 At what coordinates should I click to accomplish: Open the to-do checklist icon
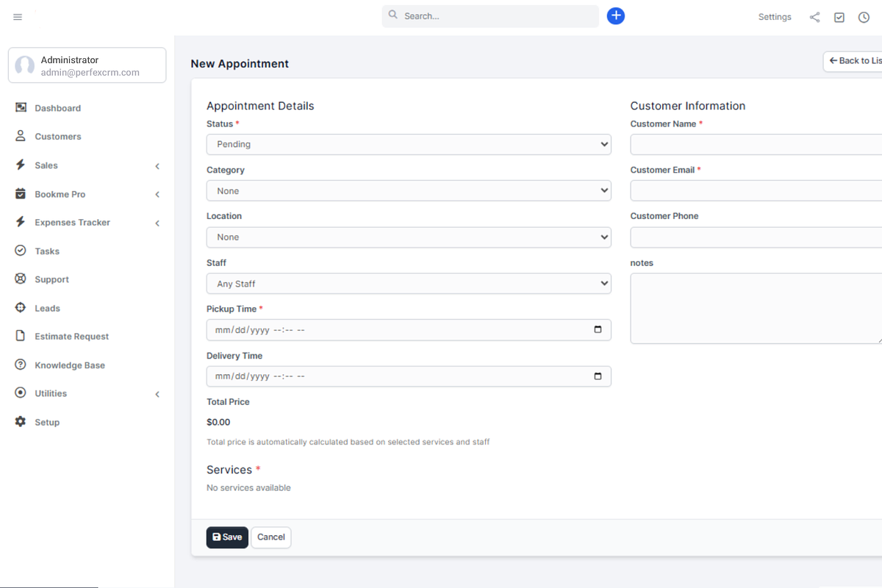pyautogui.click(x=839, y=17)
